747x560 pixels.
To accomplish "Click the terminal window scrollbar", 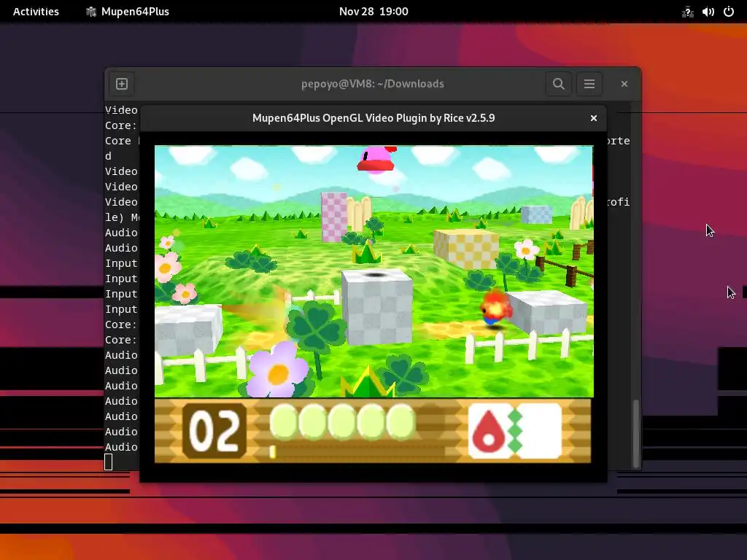I will [636, 433].
